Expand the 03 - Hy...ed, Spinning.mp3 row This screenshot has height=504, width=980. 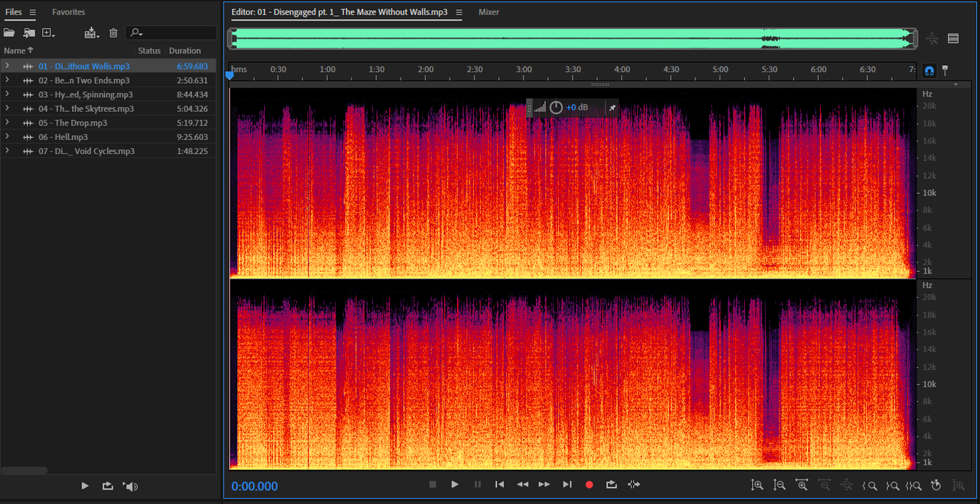7,94
